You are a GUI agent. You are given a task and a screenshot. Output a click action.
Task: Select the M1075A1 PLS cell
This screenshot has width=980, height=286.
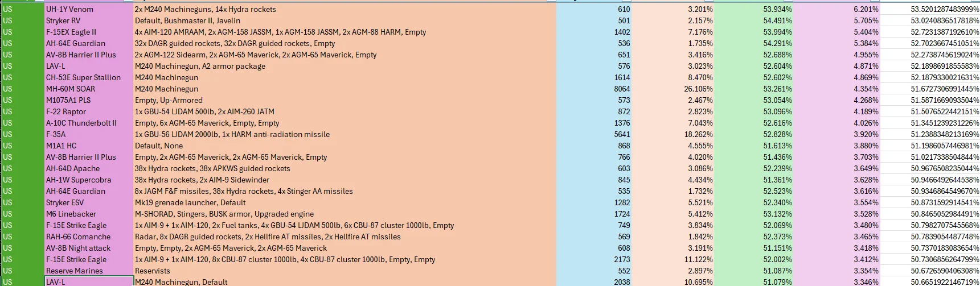click(x=89, y=100)
